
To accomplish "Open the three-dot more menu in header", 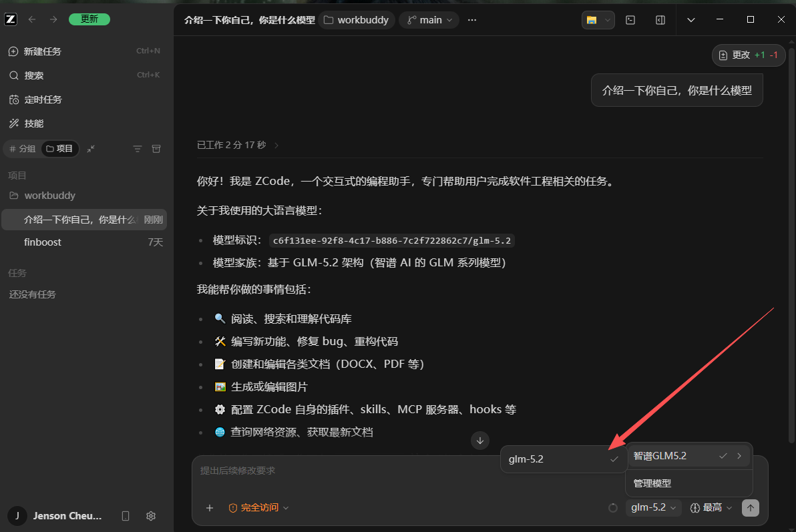I will [472, 20].
